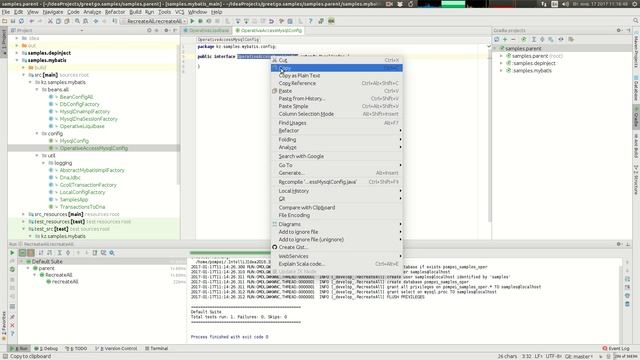The width and height of the screenshot is (640, 360).
Task: Open the Debug tool window button
Action: coord(46,349)
